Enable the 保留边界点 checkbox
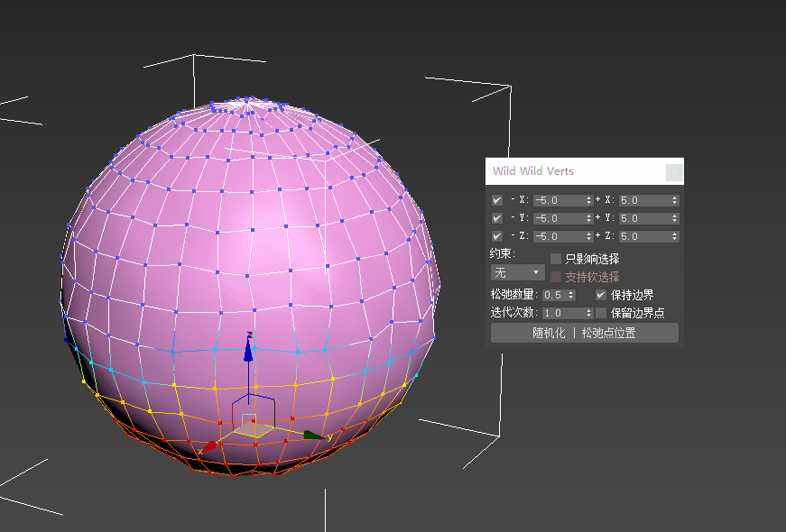786x532 pixels. pyautogui.click(x=601, y=313)
